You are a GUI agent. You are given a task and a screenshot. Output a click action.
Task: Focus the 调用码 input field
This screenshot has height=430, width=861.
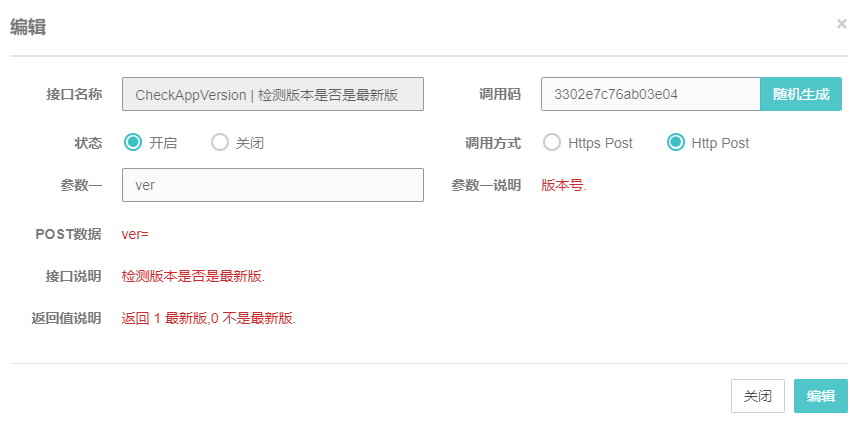[x=650, y=94]
